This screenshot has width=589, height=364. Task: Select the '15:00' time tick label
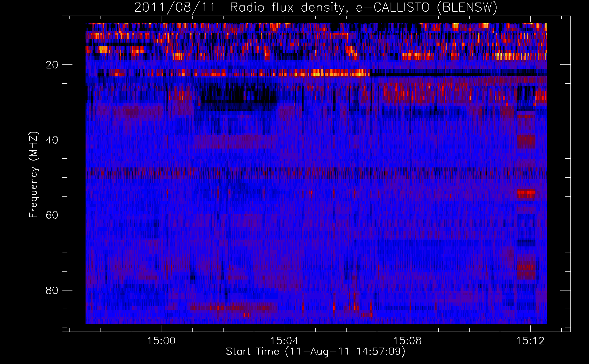point(161,341)
